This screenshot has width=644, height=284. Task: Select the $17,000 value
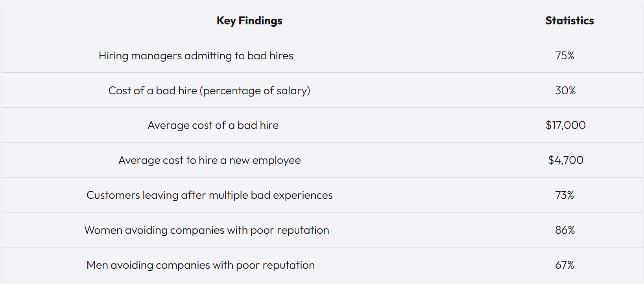coord(565,125)
